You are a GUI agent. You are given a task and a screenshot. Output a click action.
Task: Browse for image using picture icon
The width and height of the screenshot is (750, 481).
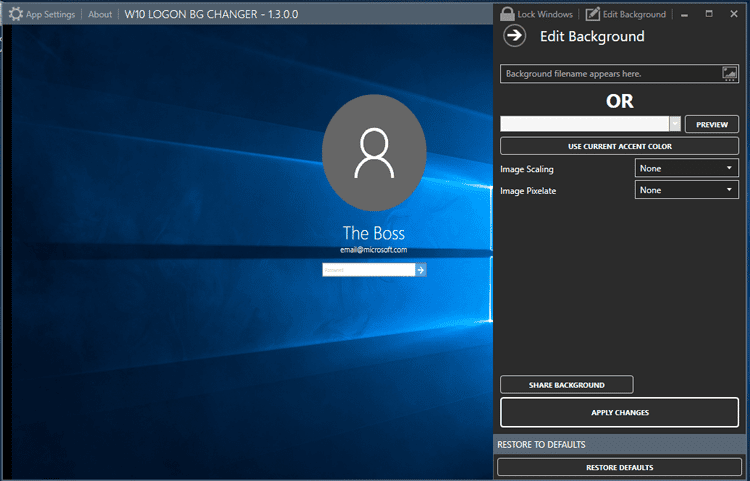point(729,74)
